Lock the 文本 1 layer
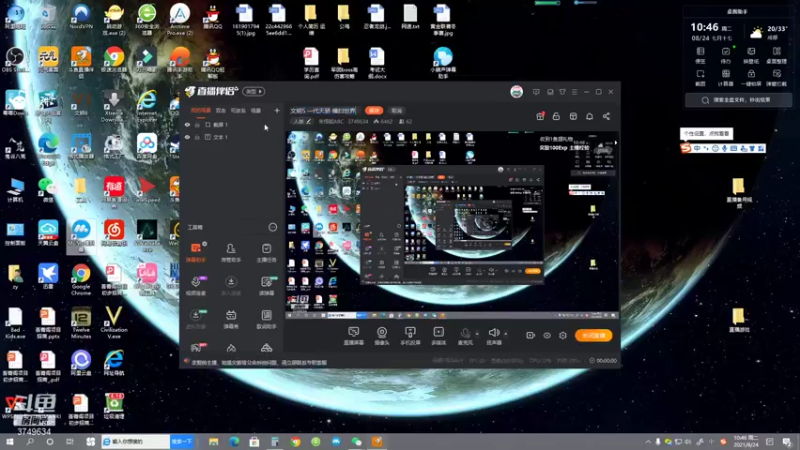Image resolution: width=800 pixels, height=450 pixels. pos(197,137)
